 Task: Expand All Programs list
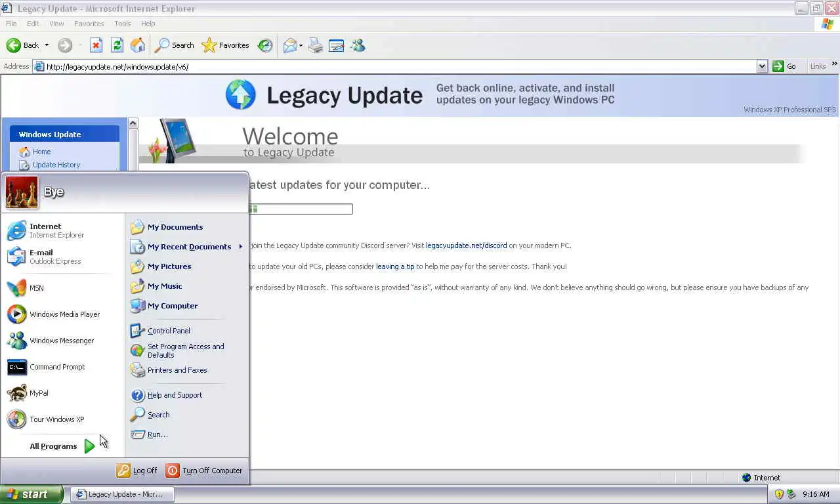point(63,446)
